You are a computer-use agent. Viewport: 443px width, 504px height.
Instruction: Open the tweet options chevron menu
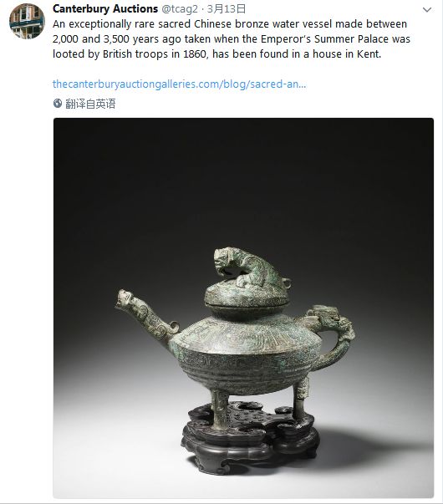pyautogui.click(x=427, y=10)
